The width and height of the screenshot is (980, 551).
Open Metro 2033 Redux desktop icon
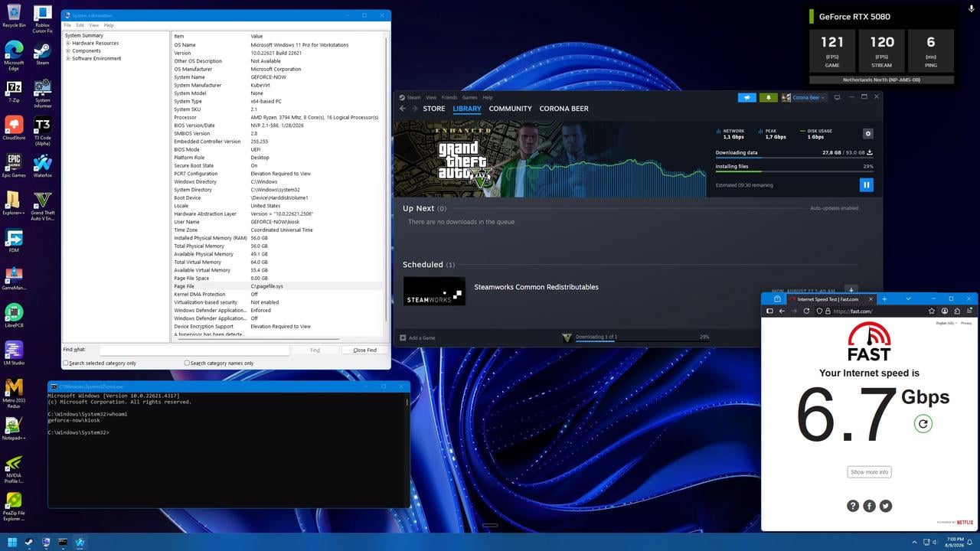pos(14,393)
